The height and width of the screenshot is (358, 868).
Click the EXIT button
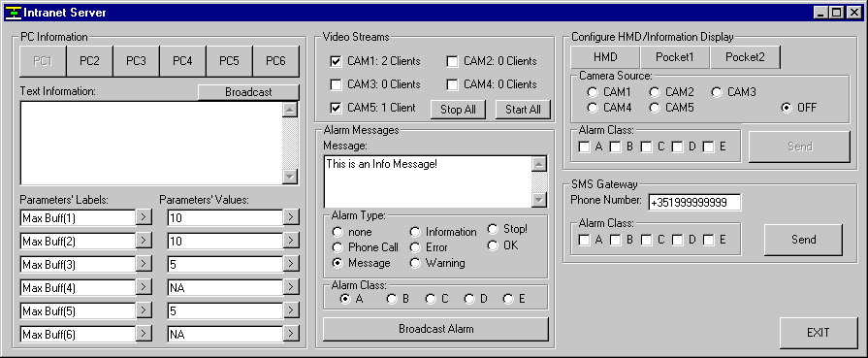point(819,333)
